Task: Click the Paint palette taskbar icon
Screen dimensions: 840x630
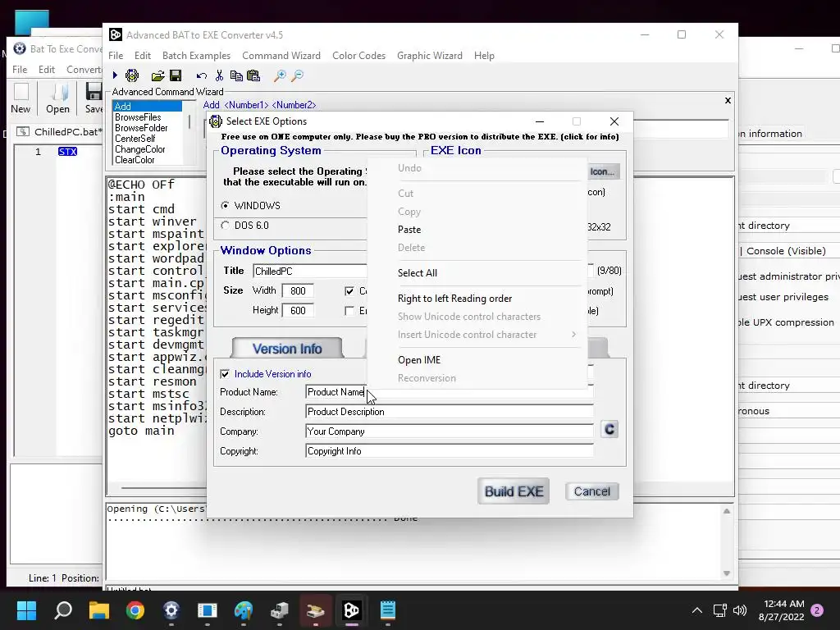Action: tap(243, 610)
